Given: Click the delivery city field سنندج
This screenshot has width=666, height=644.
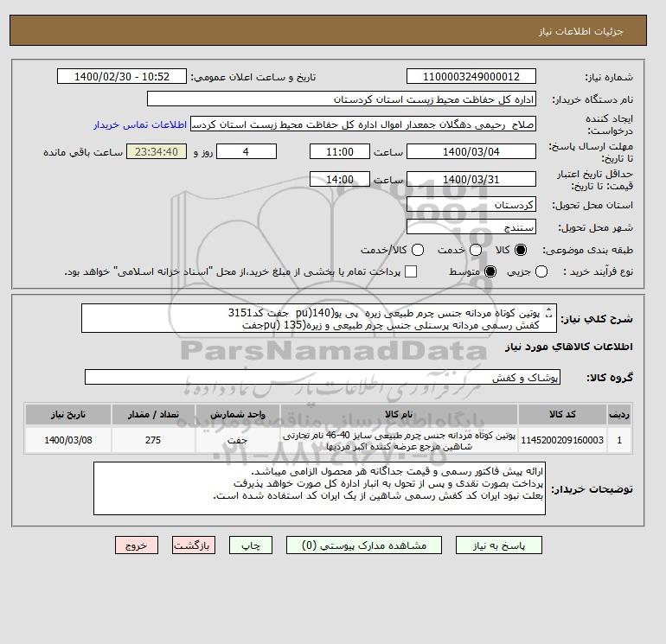Looking at the screenshot, I should tap(471, 226).
